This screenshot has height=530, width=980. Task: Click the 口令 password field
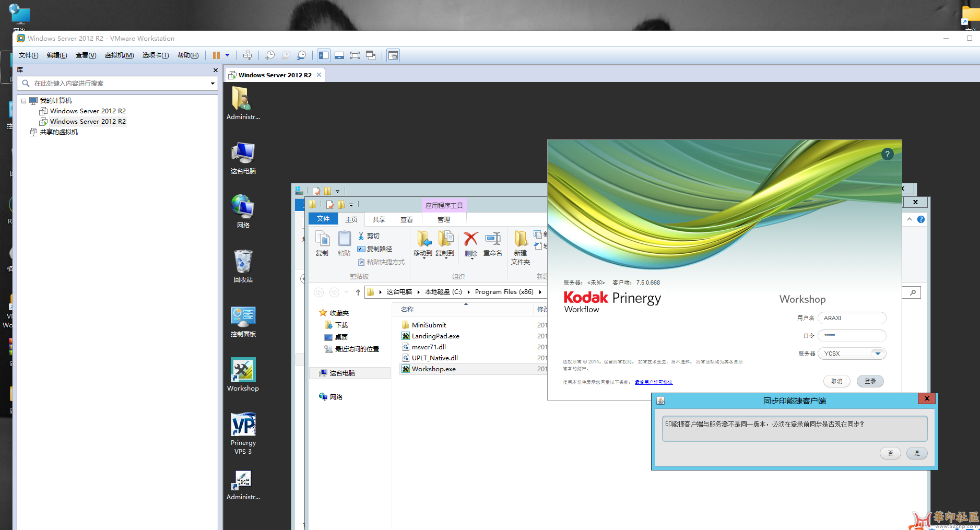pyautogui.click(x=852, y=335)
